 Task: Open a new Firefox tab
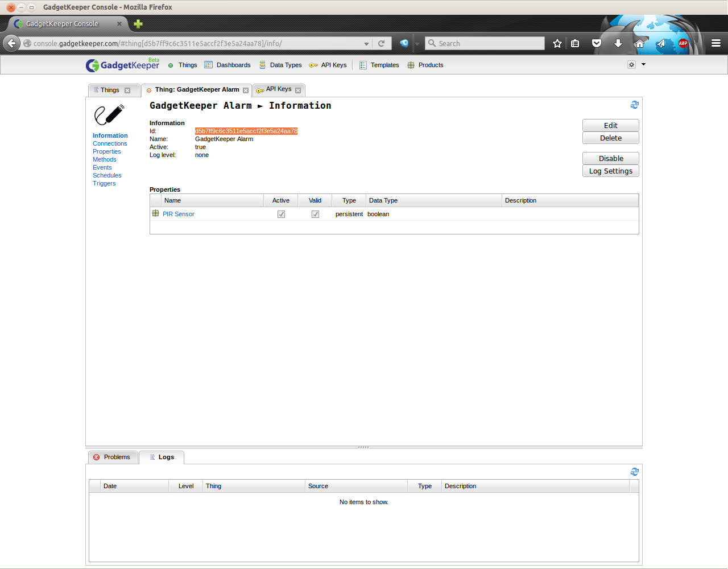(138, 24)
